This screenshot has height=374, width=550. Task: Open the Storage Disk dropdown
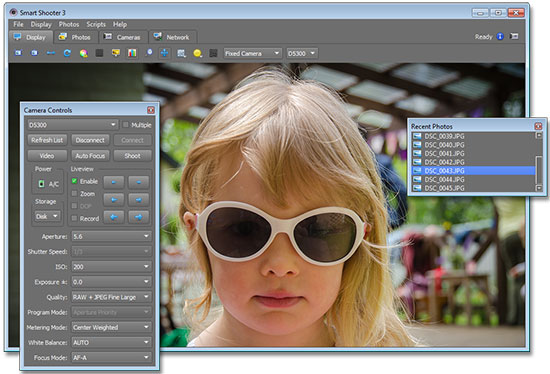(x=47, y=216)
